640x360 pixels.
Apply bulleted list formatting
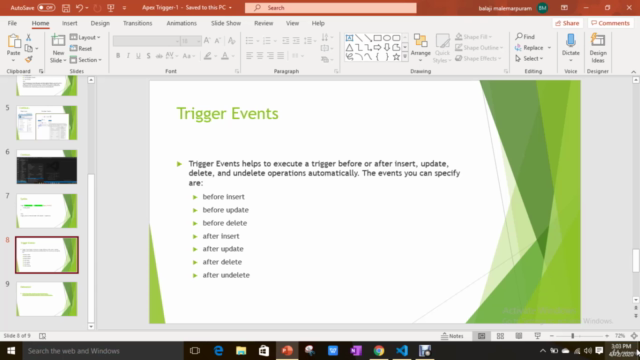pos(249,40)
